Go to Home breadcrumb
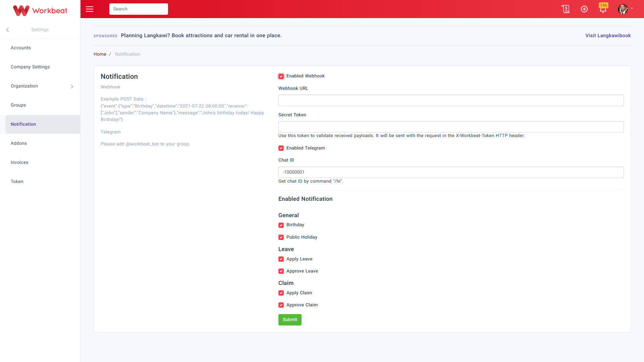644x362 pixels. pyautogui.click(x=100, y=54)
